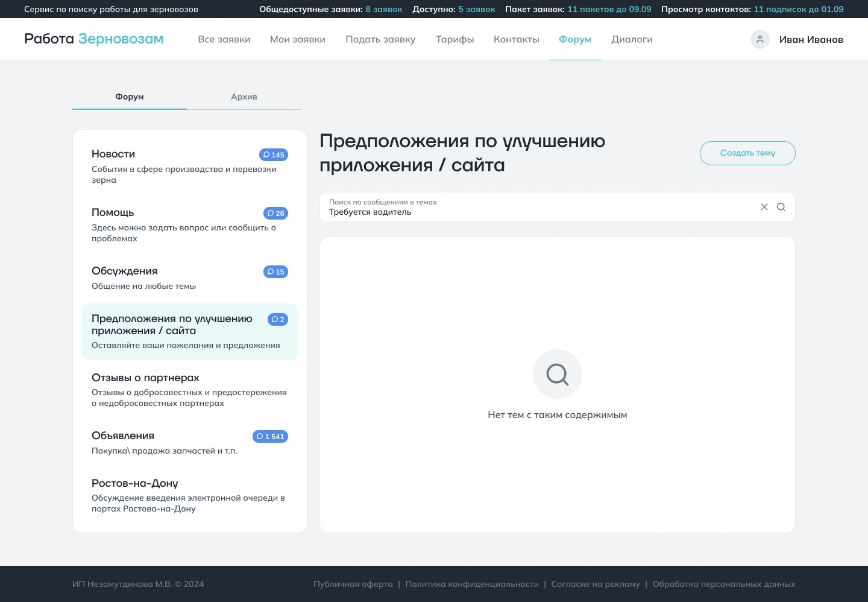Select Форум in the top navigation
Screen dimensions: 868x602
pyautogui.click(x=575, y=39)
